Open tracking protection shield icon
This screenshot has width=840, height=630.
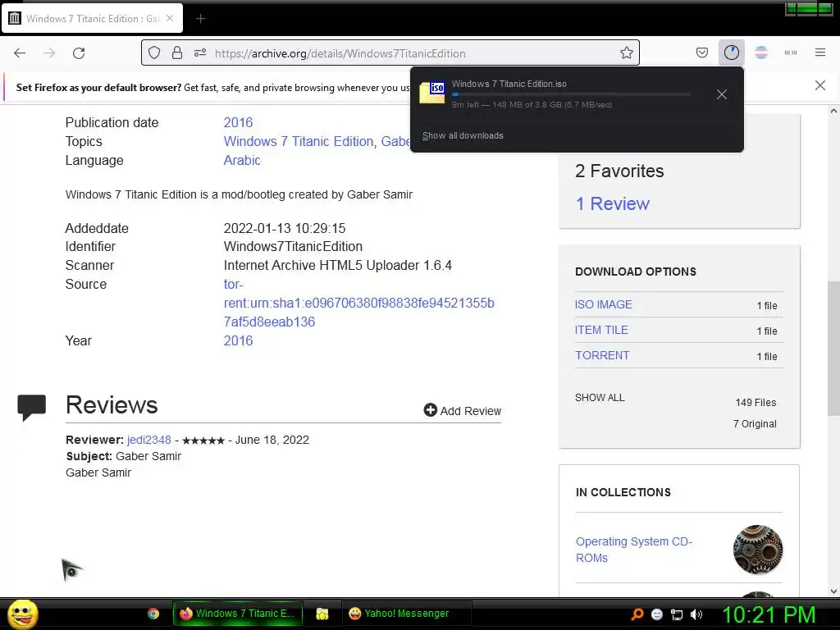click(154, 53)
